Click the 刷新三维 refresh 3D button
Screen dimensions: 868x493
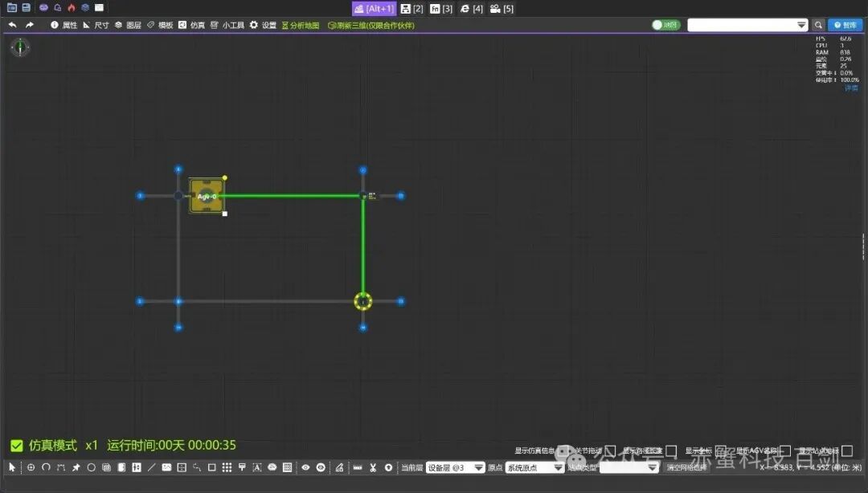click(x=371, y=25)
